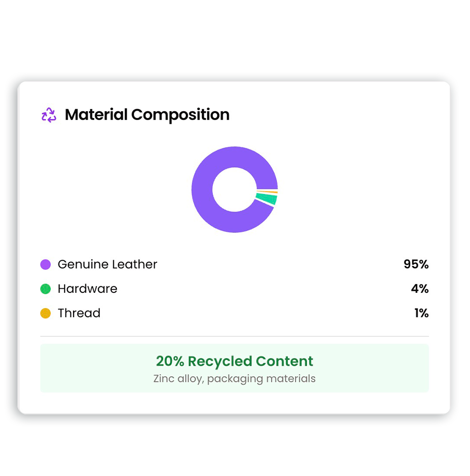The width and height of the screenshot is (470, 476).
Task: Select the Hardware label
Action: tap(87, 289)
